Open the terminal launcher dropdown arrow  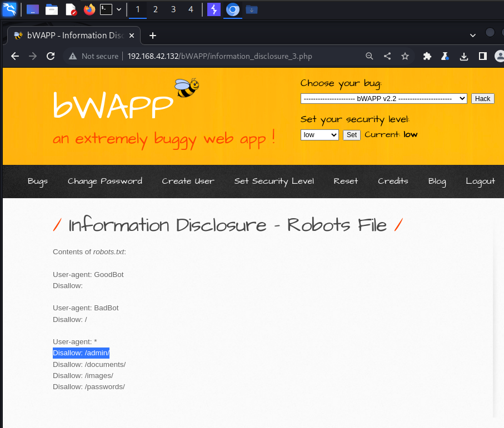coord(119,9)
